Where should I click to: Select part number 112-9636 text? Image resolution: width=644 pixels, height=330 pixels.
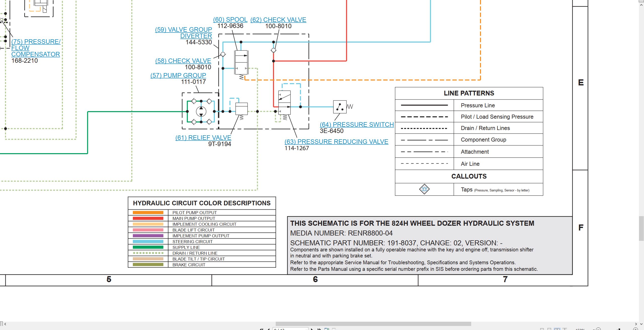click(230, 26)
